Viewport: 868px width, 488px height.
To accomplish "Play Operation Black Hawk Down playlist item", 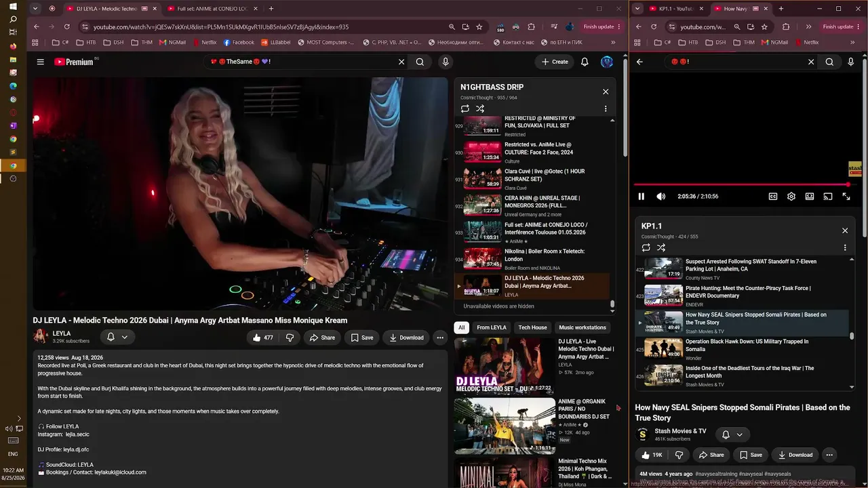I will pos(742,349).
